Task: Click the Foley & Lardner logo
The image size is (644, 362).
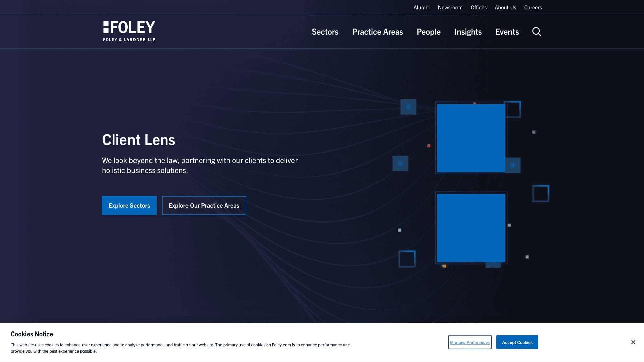Action: point(129,31)
